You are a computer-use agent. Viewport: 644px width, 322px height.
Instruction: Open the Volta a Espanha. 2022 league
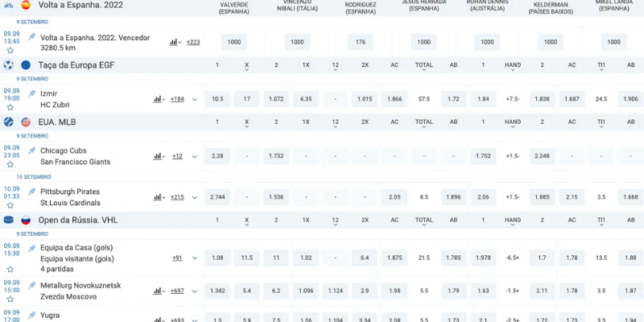click(x=80, y=5)
